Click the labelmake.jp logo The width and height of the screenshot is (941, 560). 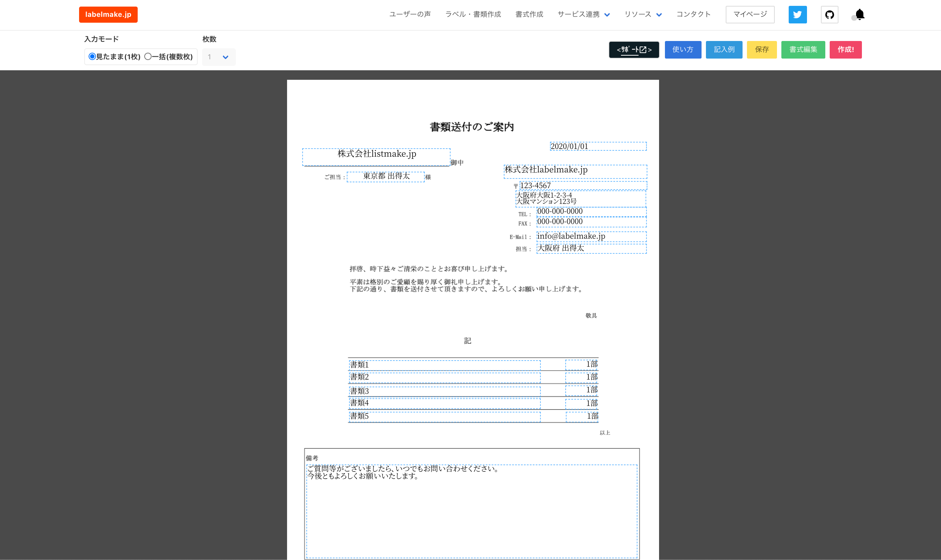108,15
